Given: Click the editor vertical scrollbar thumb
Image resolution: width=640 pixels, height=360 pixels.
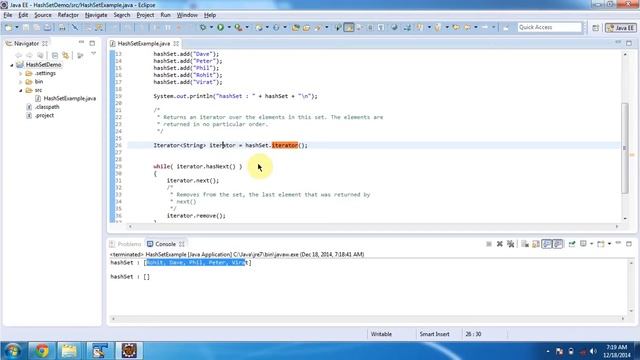Looking at the screenshot, I should (x=624, y=148).
